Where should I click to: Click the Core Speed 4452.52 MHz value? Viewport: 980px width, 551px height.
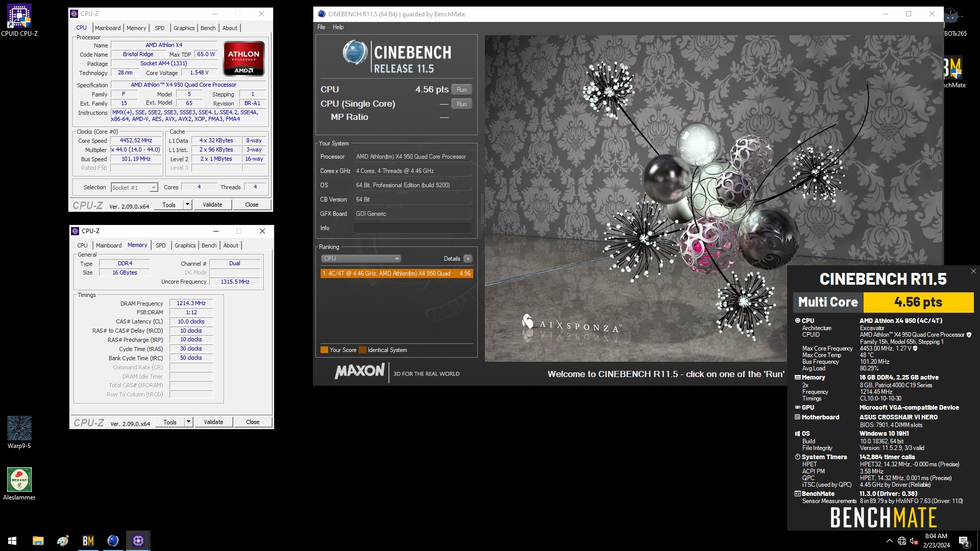(136, 140)
